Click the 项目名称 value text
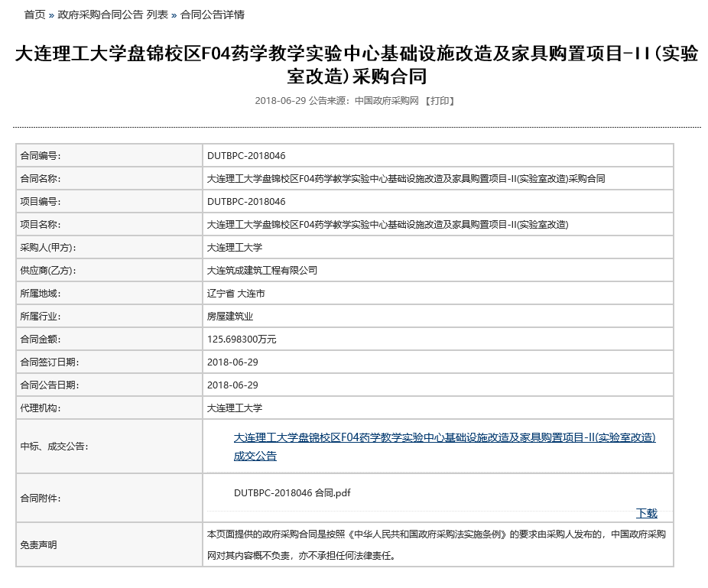708x588 pixels. coord(388,224)
